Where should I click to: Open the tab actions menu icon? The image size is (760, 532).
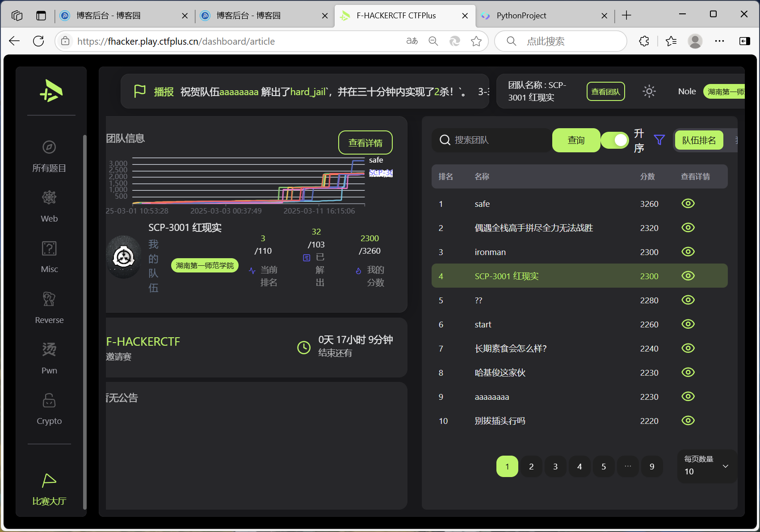41,16
